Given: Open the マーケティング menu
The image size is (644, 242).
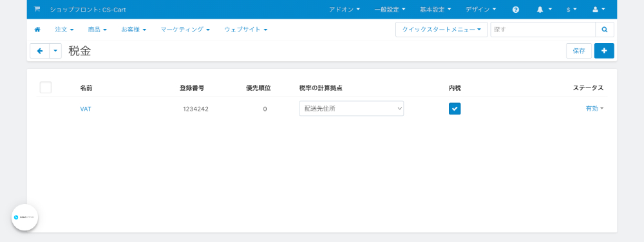Looking at the screenshot, I should pos(185,30).
